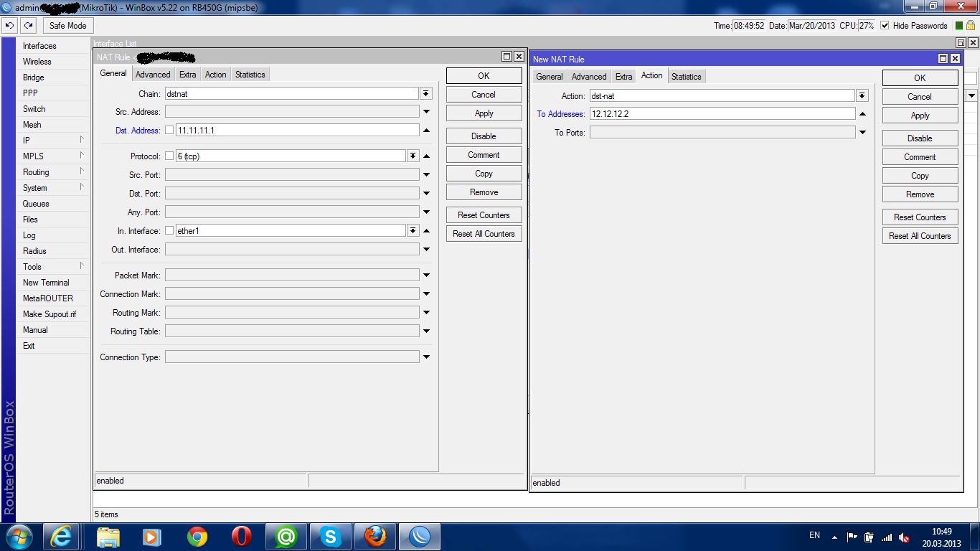The width and height of the screenshot is (980, 551).
Task: Tick the invert checkbox beside Protocol
Action: point(169,156)
